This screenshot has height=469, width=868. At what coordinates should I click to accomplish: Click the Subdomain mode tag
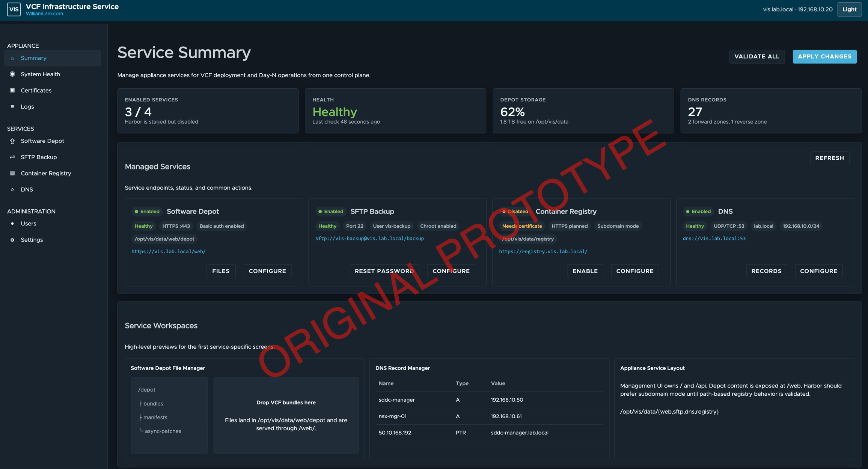[618, 226]
